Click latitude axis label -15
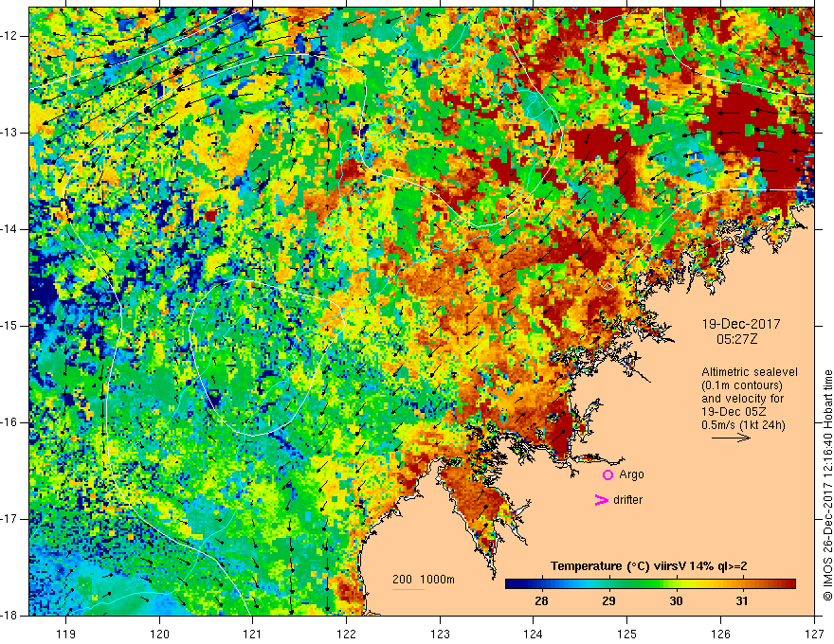 9,326
